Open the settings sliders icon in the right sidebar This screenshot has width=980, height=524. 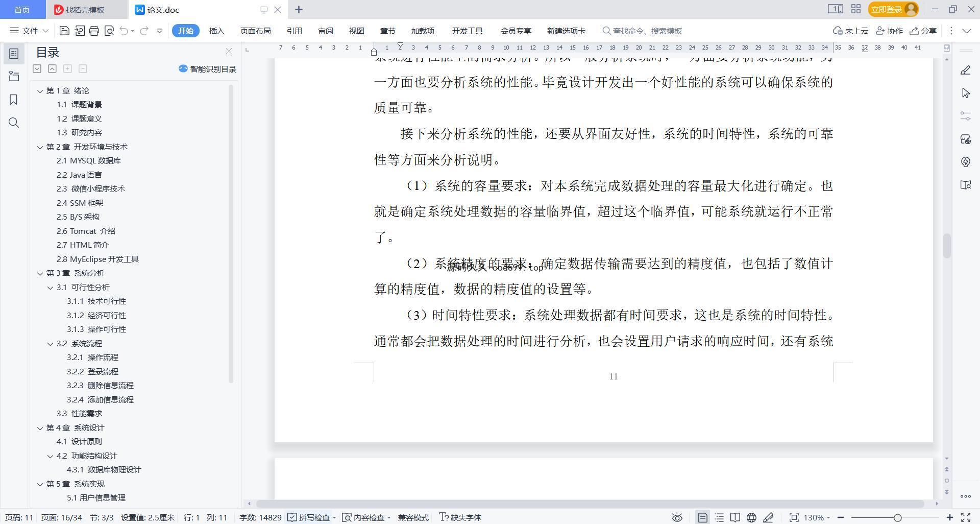pyautogui.click(x=965, y=116)
